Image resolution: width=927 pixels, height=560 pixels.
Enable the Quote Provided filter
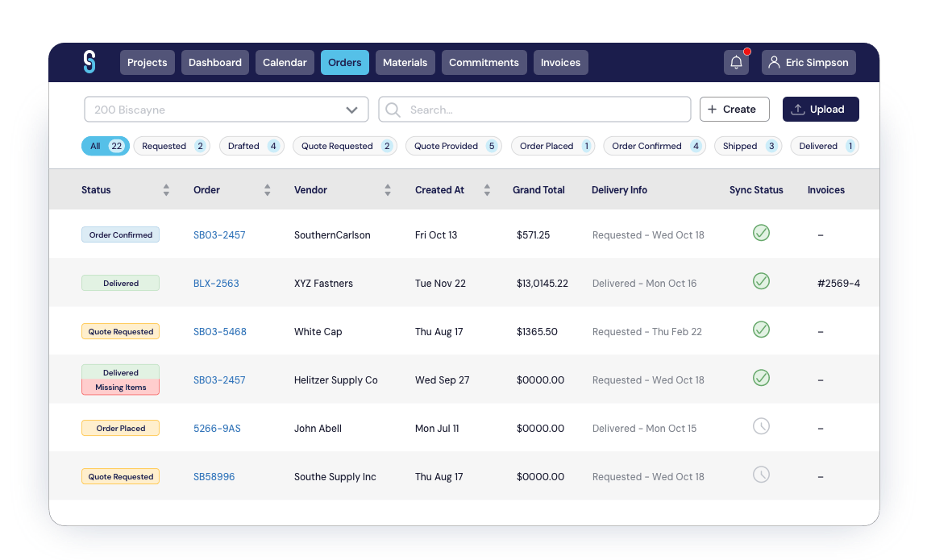454,146
